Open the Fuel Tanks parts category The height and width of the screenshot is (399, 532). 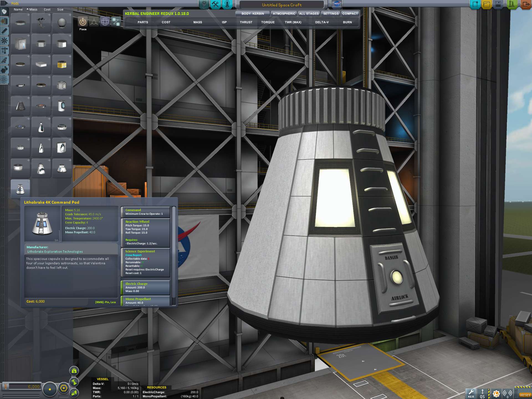point(4,21)
